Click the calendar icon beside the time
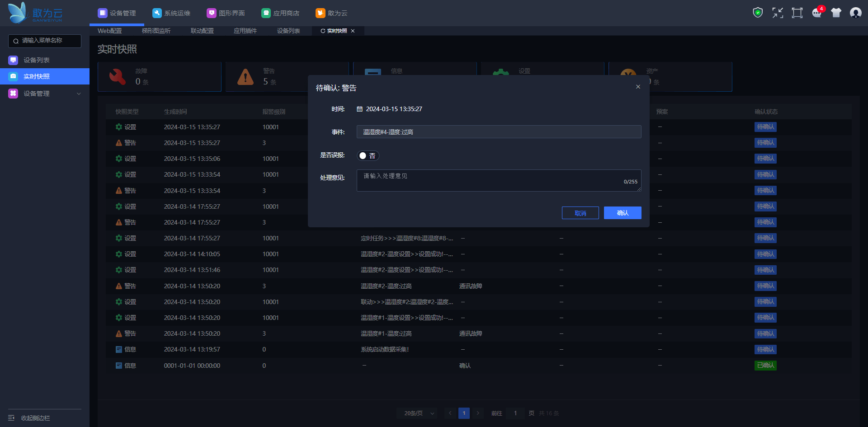868x427 pixels. click(360, 109)
